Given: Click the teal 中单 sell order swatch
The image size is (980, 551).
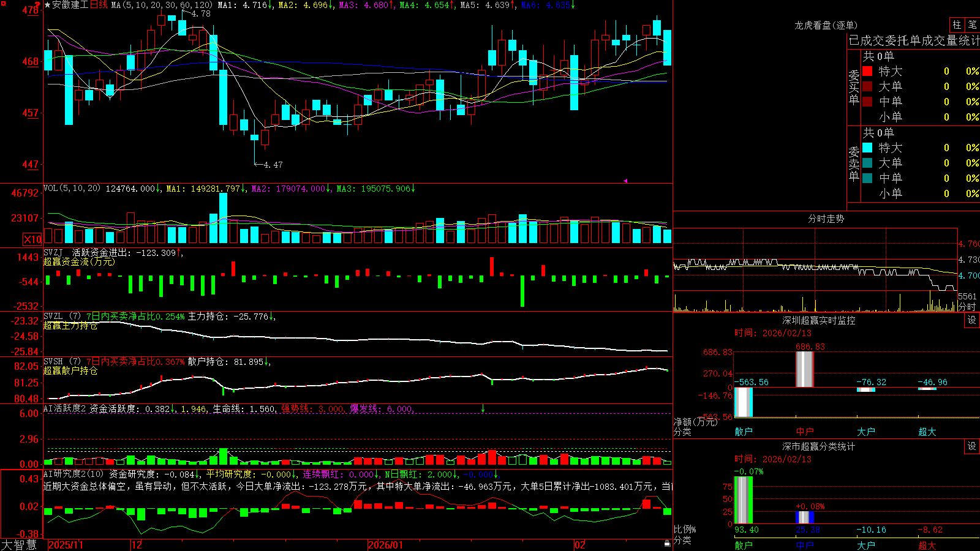Looking at the screenshot, I should click(867, 178).
